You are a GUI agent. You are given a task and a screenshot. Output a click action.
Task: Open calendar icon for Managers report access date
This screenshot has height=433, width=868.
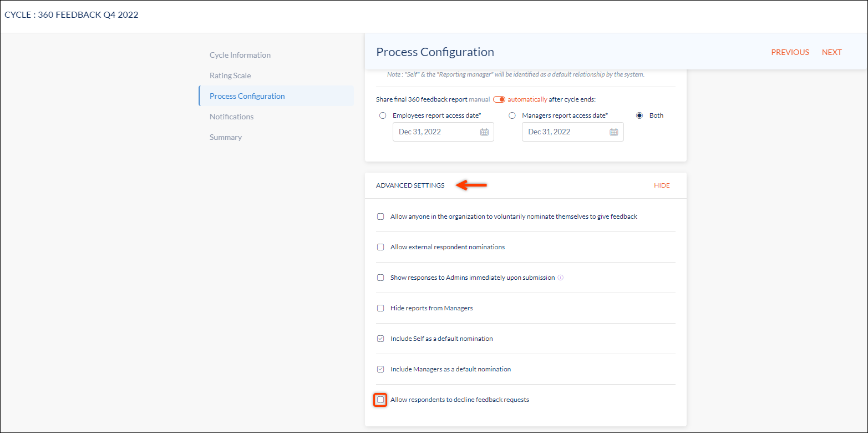[614, 132]
